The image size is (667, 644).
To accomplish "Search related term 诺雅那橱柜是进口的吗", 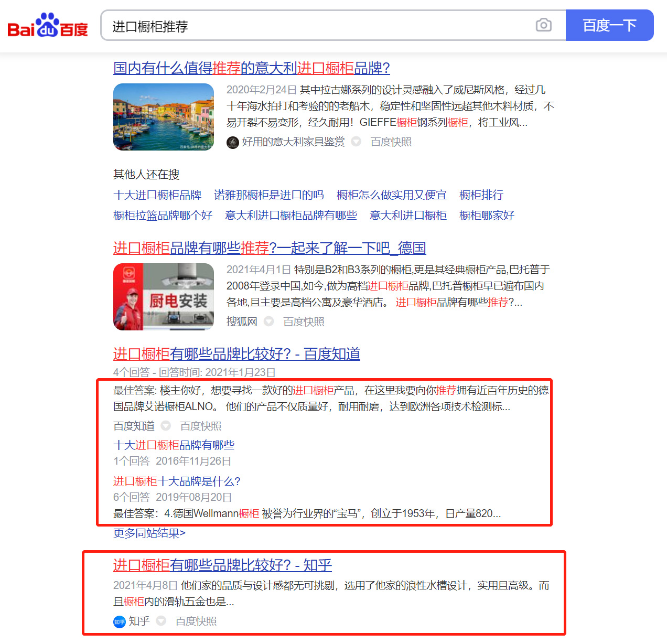I will (269, 195).
